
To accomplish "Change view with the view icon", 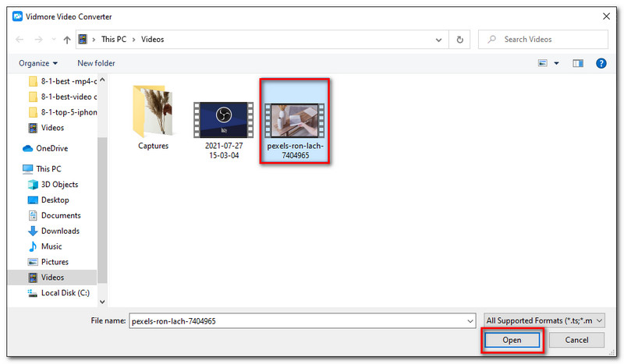I will 542,63.
